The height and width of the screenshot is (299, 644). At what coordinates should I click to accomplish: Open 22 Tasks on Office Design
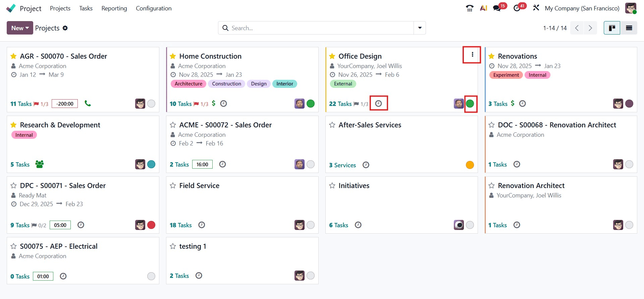point(340,104)
